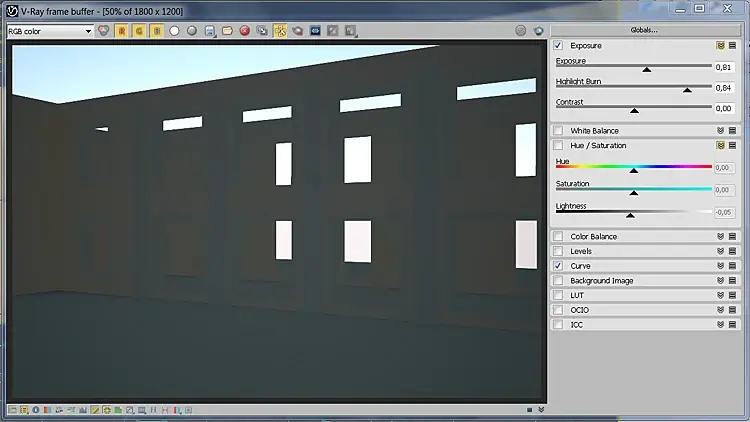Open the White Balance options menu icon
Image resolution: width=750 pixels, height=422 pixels.
732,131
